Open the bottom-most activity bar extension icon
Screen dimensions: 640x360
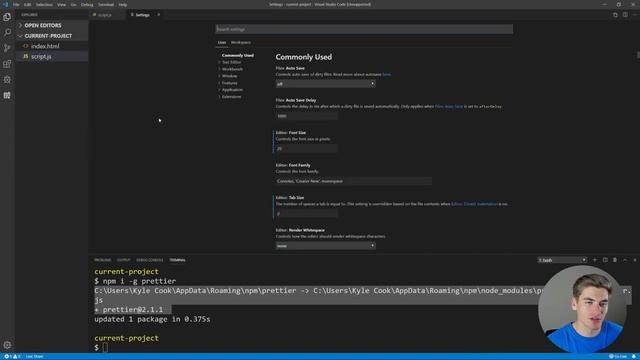pyautogui.click(x=7, y=96)
